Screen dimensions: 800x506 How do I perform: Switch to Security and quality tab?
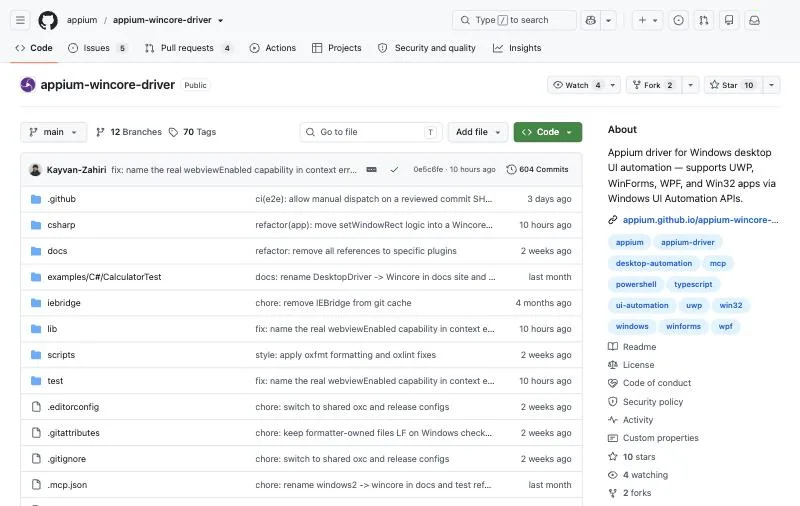pos(427,48)
